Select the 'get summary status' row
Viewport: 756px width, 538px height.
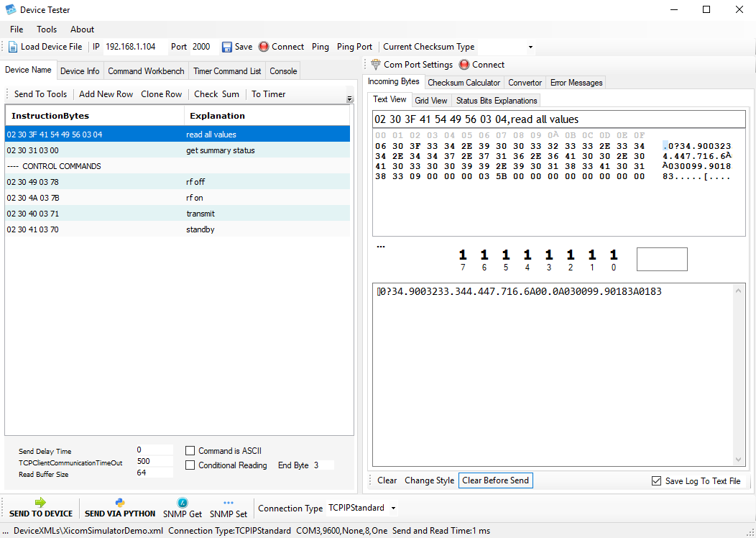[x=178, y=150]
